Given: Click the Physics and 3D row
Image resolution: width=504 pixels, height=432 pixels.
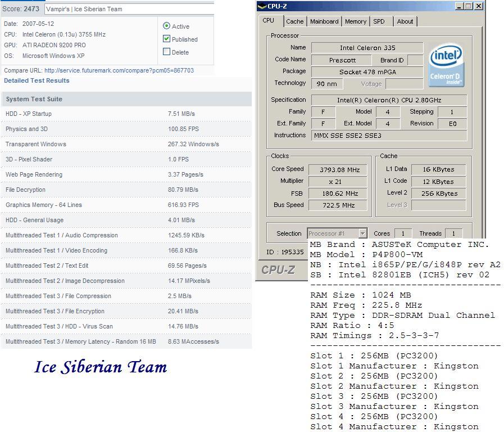Looking at the screenshot, I should click(x=126, y=129).
